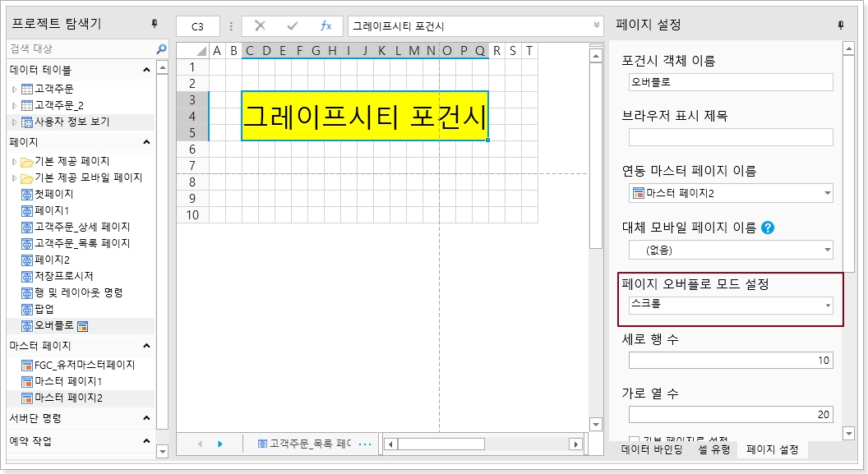The image size is (868, 474).
Task: Click the 브라우저 표시 제목 input field
Action: (x=730, y=137)
